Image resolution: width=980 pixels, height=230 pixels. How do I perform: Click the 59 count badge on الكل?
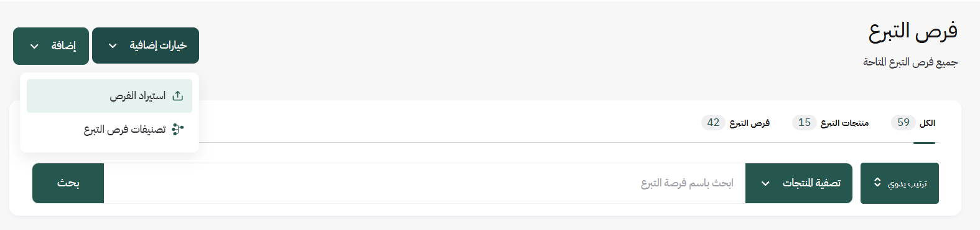tap(903, 123)
